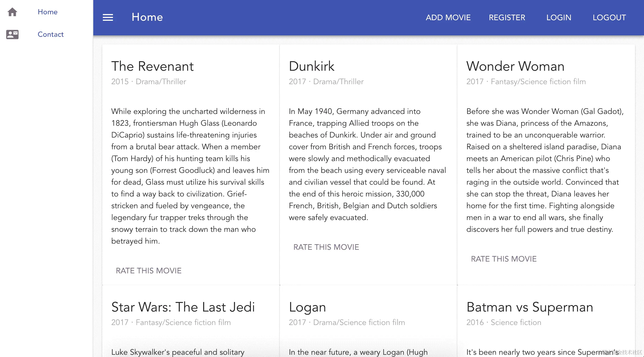Toggle the hamburger navigation drawer icon
Screen dimensions: 644x357
coord(108,17)
